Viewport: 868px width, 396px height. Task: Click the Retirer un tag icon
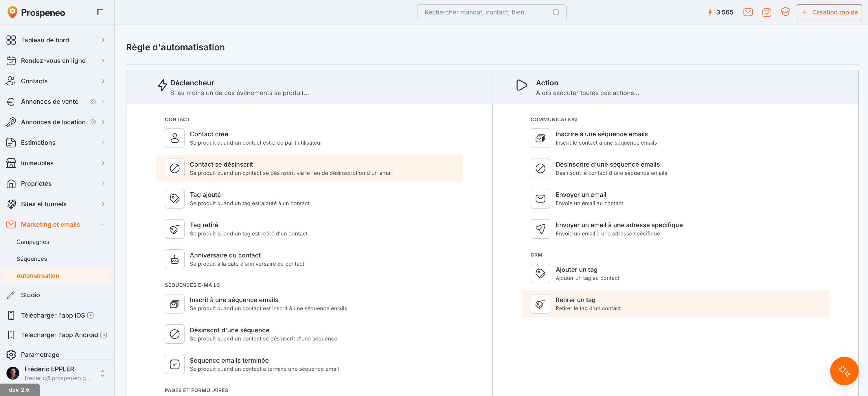540,304
